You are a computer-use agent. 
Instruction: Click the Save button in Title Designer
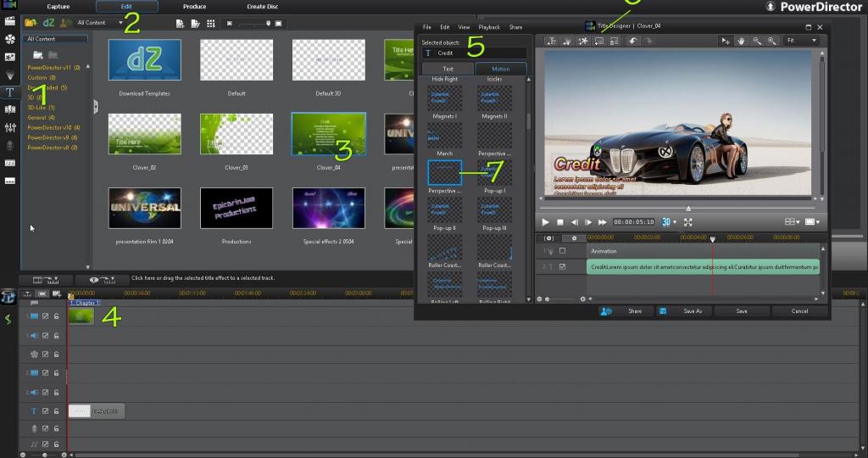click(742, 311)
